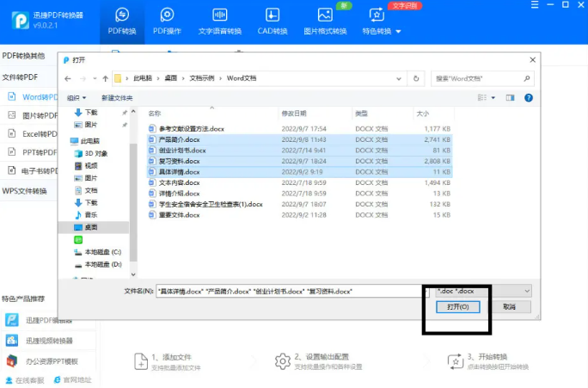Image resolution: width=588 pixels, height=388 pixels.
Task: Click 取消 button in dialog
Action: point(509,307)
